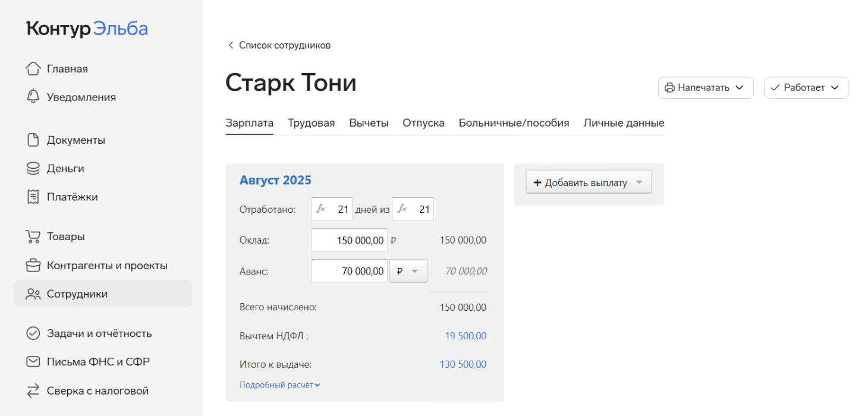Click the Оклад amount input field
Screen dimensions: 868x416
pos(350,241)
